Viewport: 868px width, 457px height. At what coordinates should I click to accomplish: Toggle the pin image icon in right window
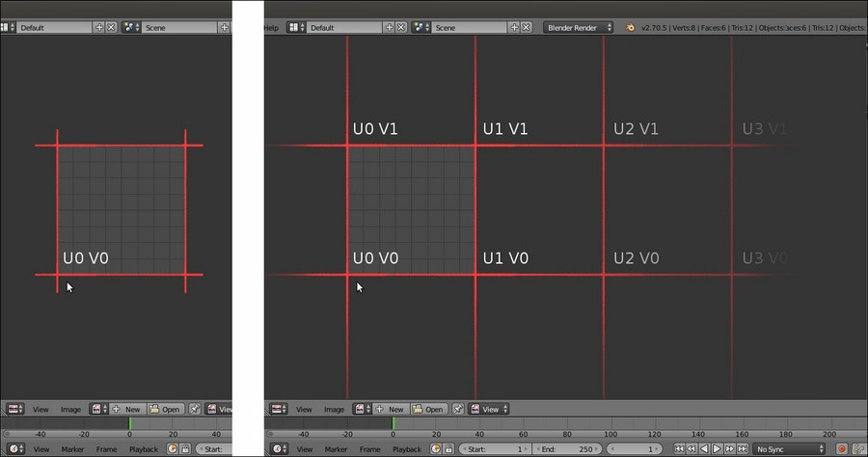click(x=458, y=410)
